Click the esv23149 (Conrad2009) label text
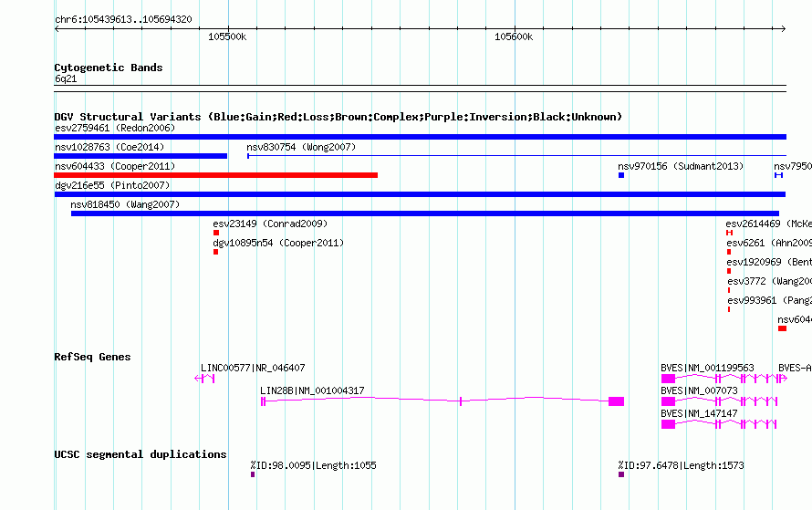 (x=270, y=224)
